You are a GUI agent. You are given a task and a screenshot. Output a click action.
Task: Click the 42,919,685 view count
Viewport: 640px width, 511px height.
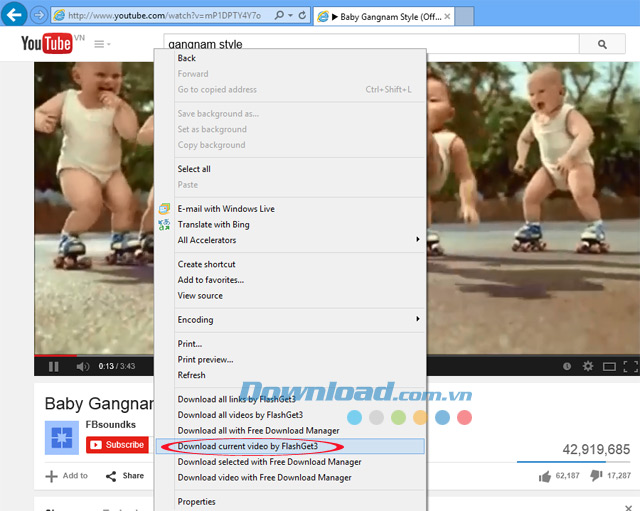tap(596, 449)
